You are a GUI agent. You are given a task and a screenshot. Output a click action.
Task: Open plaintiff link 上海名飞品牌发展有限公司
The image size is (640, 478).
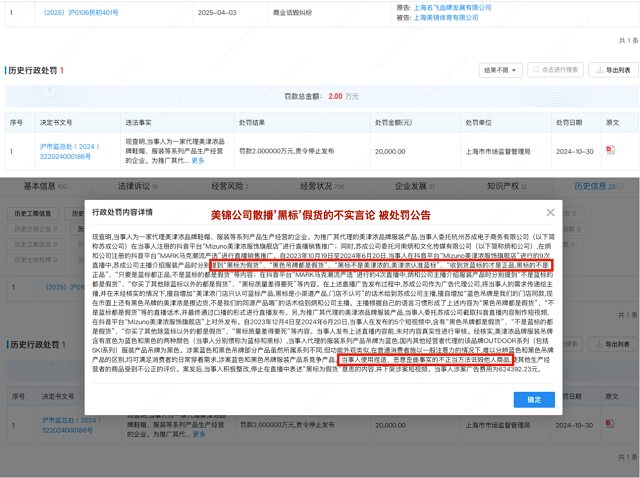tap(452, 8)
